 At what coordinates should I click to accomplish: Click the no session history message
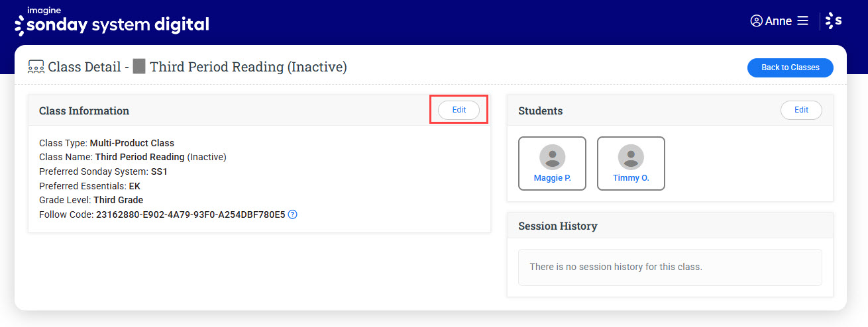click(x=616, y=267)
